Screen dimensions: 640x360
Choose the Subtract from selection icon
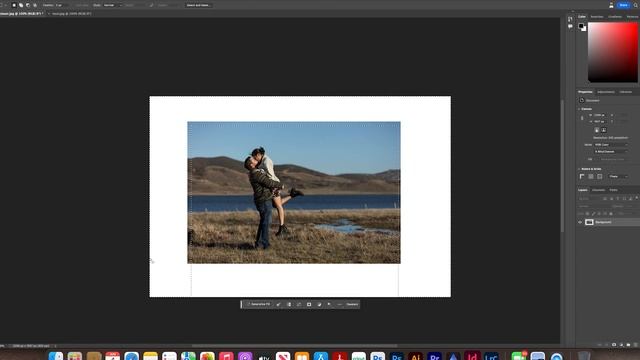tap(28, 5)
